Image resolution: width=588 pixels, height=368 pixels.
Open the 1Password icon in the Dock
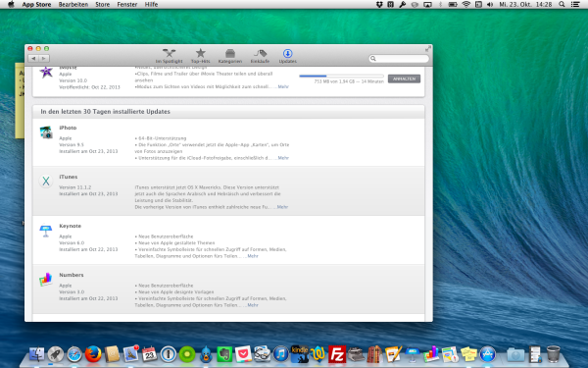168,354
